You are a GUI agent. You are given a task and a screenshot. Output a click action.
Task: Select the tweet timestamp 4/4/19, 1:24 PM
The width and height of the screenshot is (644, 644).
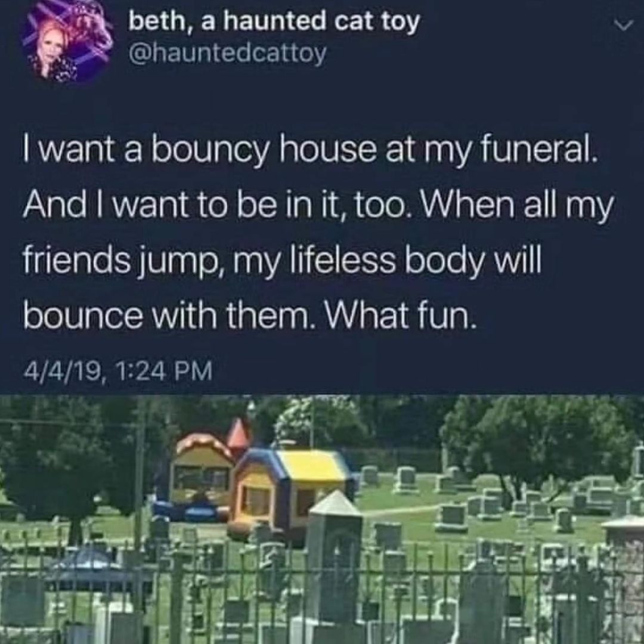click(x=118, y=370)
